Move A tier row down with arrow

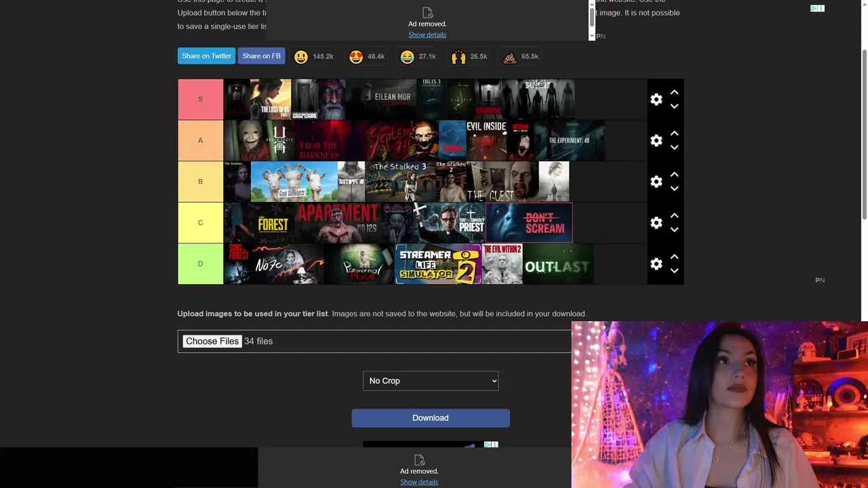(674, 147)
